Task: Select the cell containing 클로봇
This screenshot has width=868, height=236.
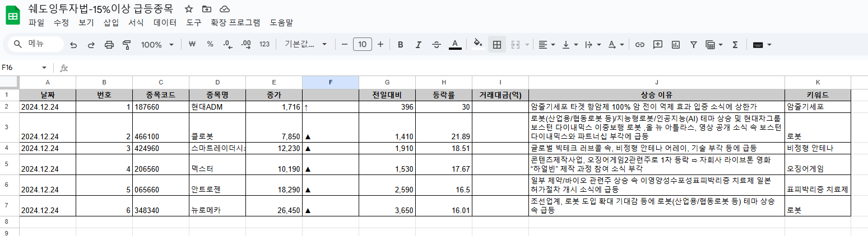Action: point(217,128)
